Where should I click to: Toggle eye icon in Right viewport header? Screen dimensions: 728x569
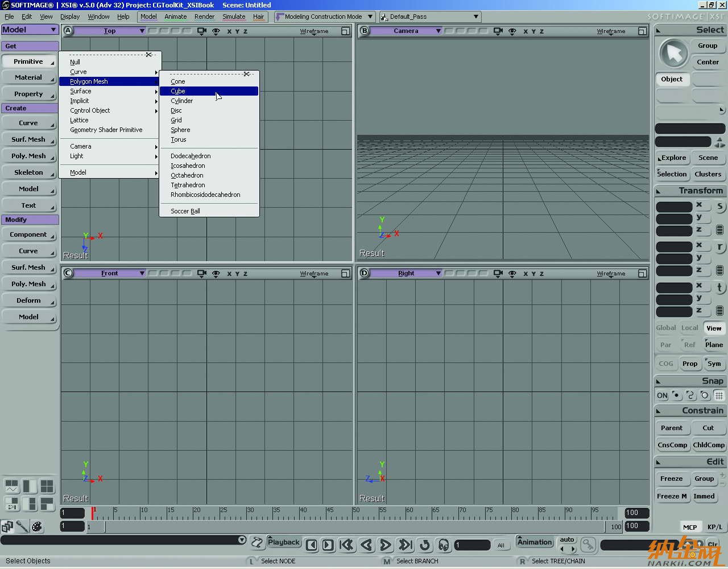click(512, 273)
